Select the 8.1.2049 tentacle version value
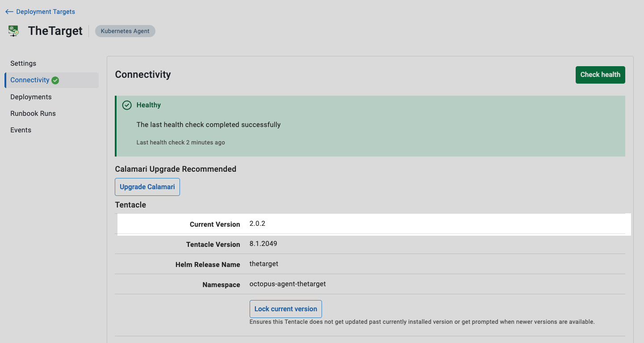This screenshot has width=644, height=343. [263, 244]
